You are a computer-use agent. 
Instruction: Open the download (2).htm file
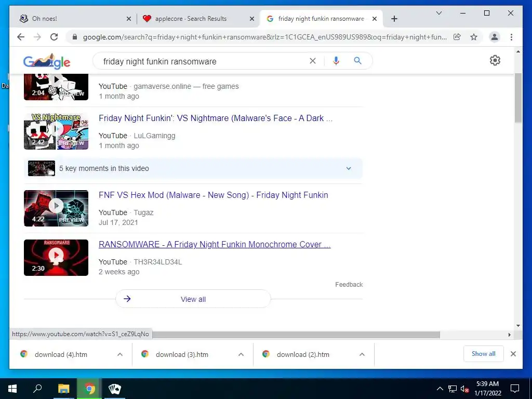click(x=303, y=354)
